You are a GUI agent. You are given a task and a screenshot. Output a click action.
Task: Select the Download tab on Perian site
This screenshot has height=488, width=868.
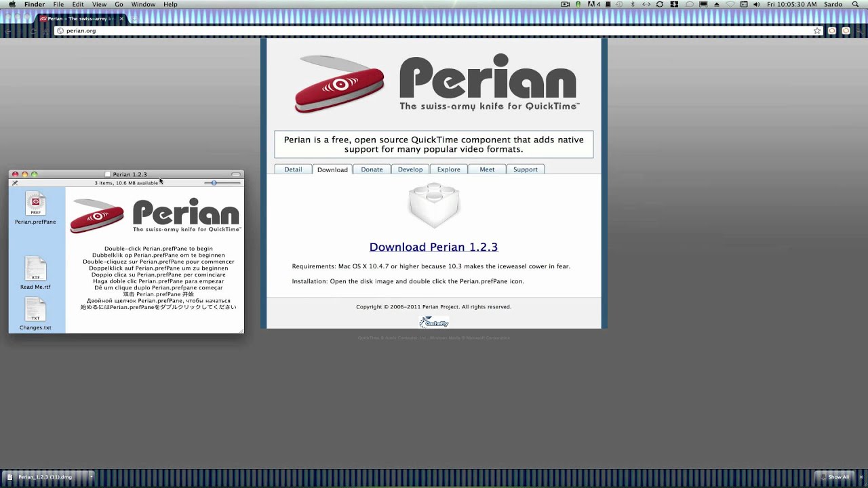(332, 169)
